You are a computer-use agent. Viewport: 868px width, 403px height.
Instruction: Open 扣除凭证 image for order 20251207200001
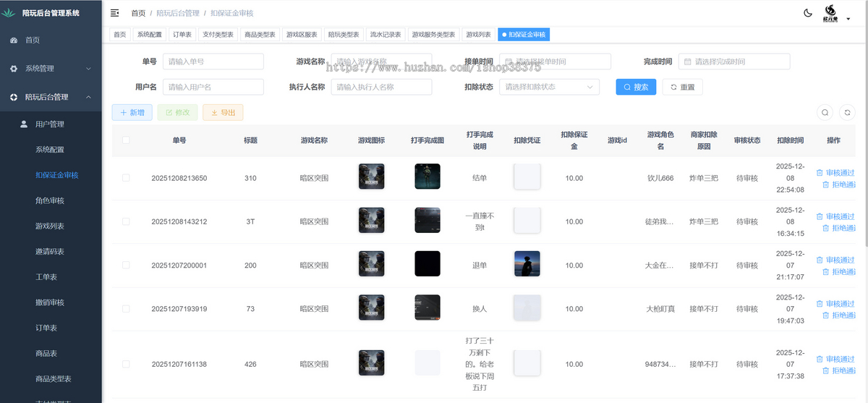pos(527,264)
